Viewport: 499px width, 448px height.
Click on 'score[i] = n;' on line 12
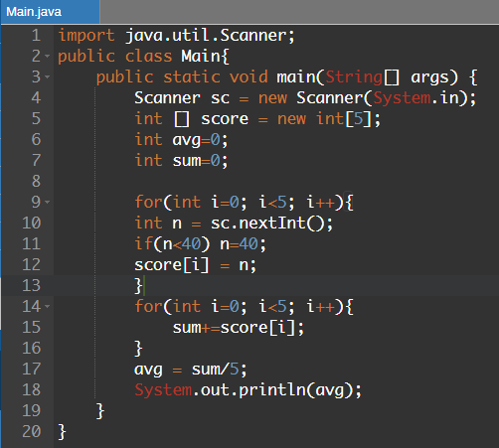(x=195, y=265)
